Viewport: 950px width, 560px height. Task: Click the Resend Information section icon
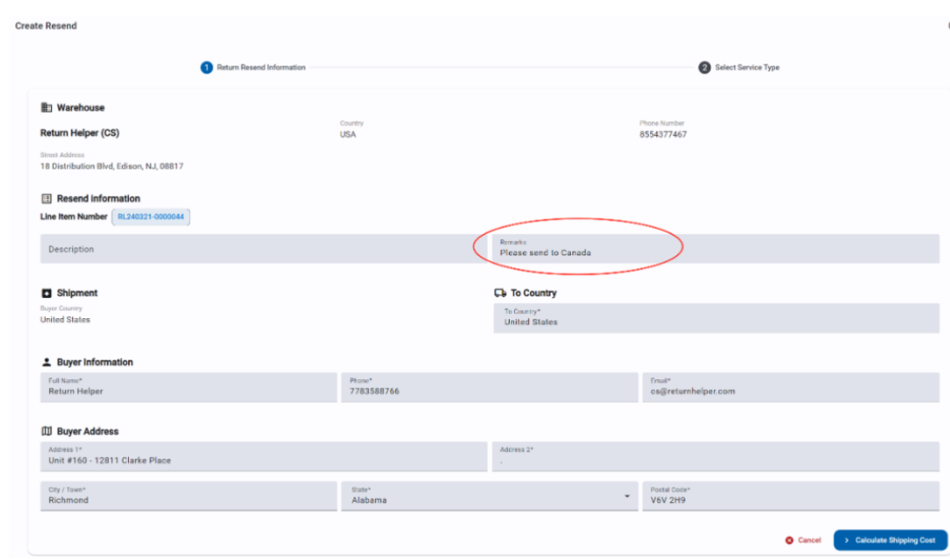(47, 199)
